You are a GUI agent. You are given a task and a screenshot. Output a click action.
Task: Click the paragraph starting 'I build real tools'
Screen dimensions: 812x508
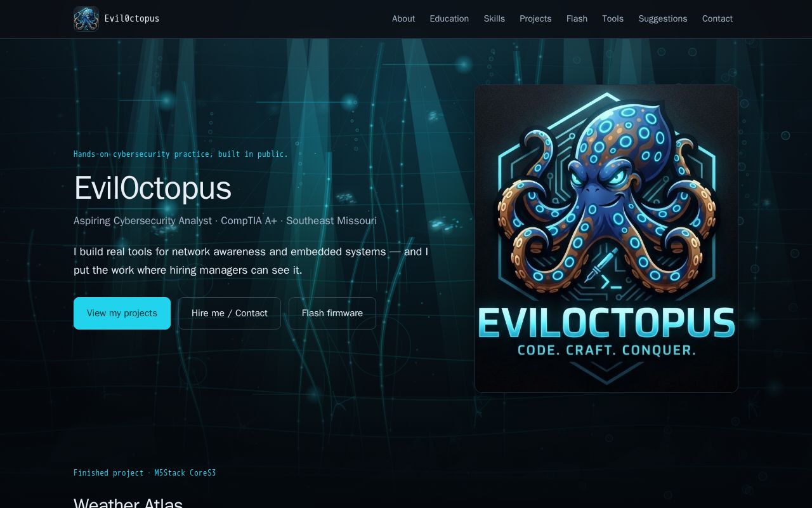pyautogui.click(x=251, y=261)
